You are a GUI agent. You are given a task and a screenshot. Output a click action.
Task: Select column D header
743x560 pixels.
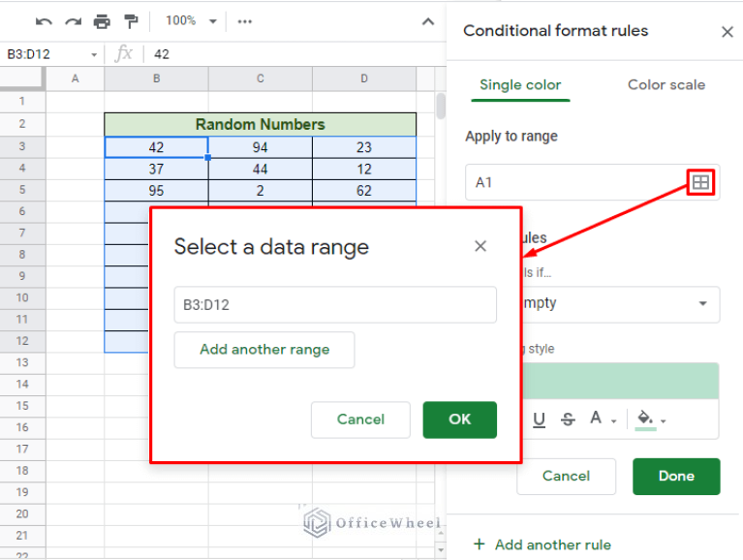pos(364,78)
